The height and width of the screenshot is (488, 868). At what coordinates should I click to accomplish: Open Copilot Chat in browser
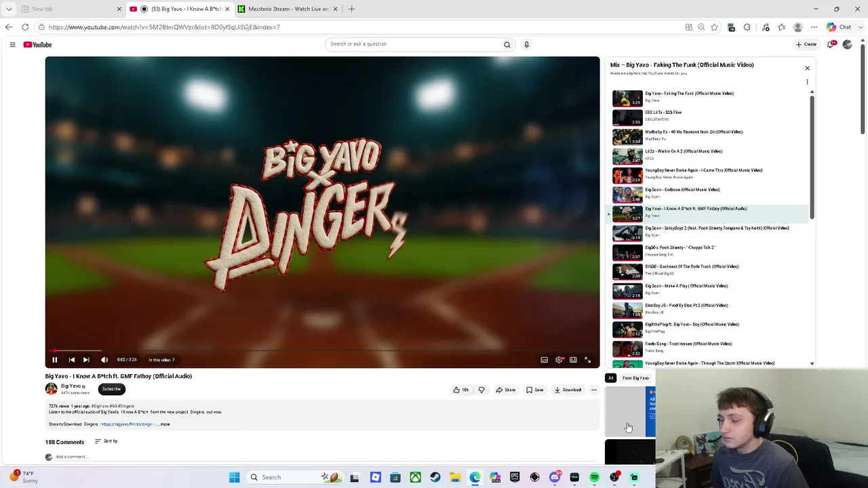839,27
